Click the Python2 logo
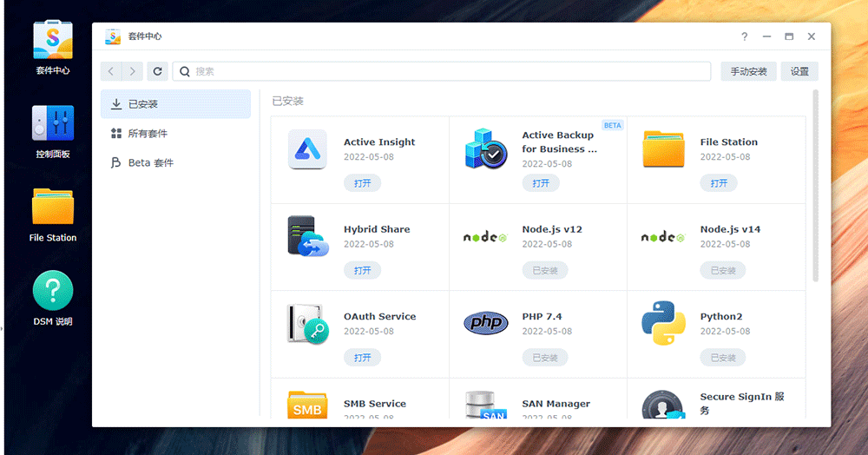The height and width of the screenshot is (455, 868). pyautogui.click(x=663, y=323)
